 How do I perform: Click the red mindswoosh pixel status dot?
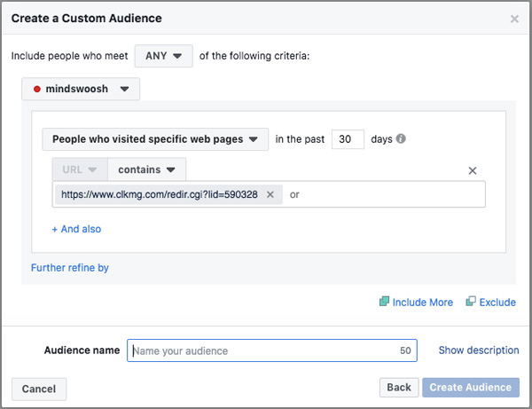click(37, 90)
